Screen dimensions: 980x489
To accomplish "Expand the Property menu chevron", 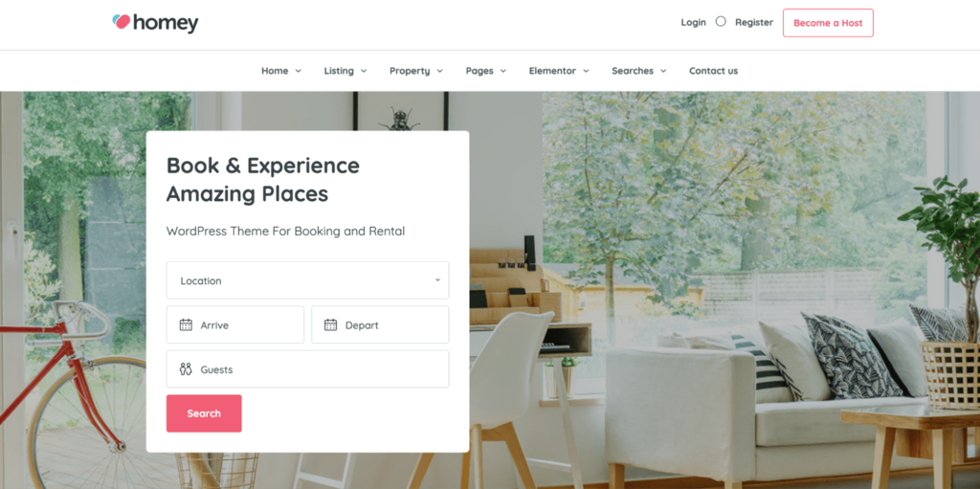I will pyautogui.click(x=440, y=71).
